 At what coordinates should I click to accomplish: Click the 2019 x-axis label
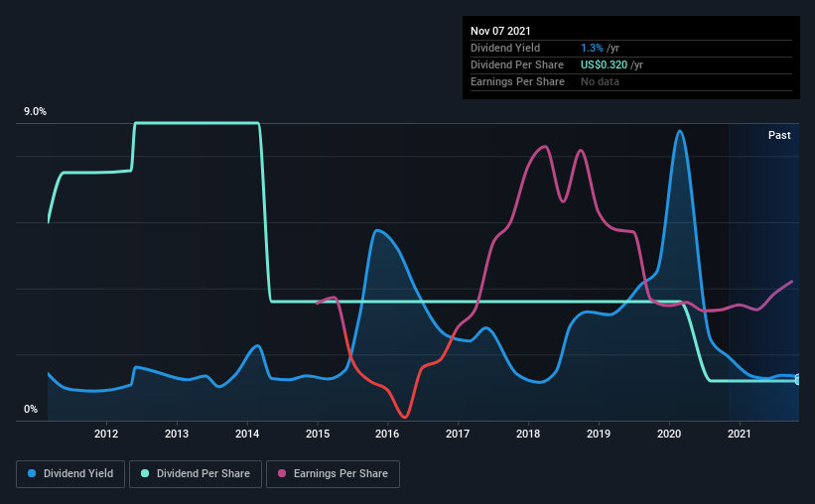point(599,434)
